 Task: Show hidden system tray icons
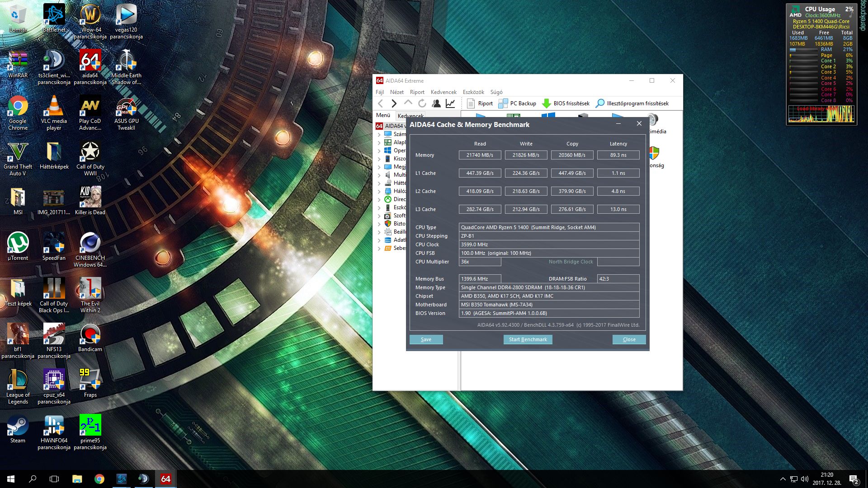783,479
